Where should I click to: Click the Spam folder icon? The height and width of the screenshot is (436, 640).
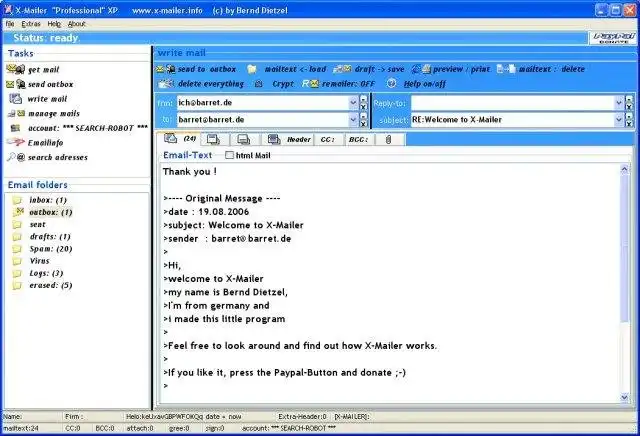click(x=17, y=249)
